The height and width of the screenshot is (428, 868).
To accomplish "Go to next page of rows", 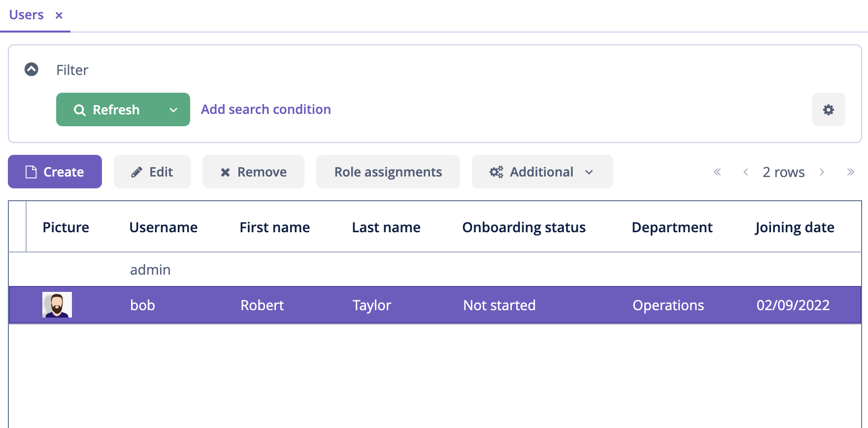I will pos(822,172).
